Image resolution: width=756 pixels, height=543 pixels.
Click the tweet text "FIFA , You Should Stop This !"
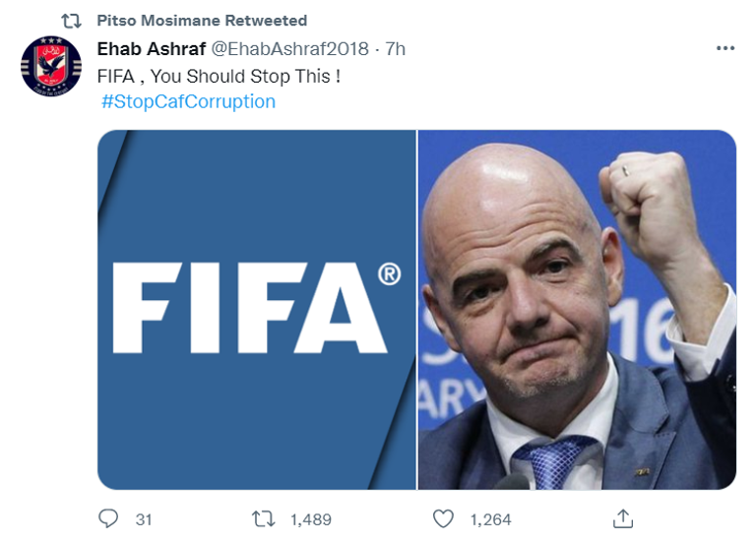(x=218, y=76)
